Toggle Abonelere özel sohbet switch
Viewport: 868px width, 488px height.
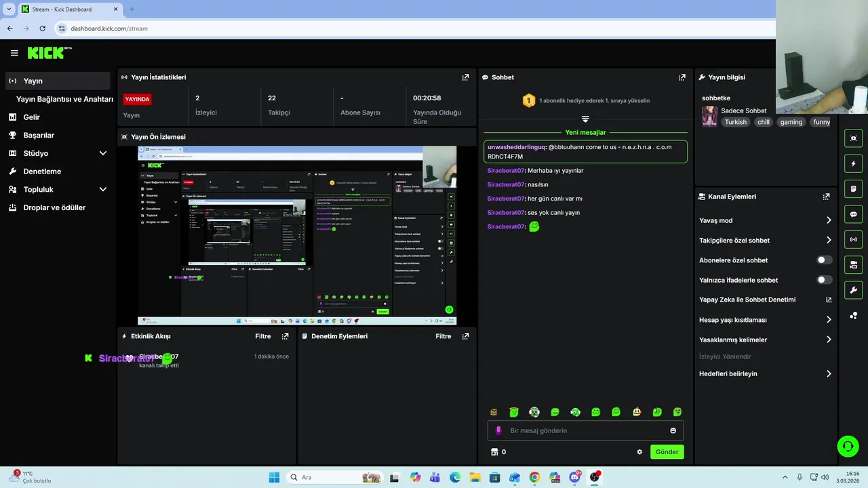825,260
